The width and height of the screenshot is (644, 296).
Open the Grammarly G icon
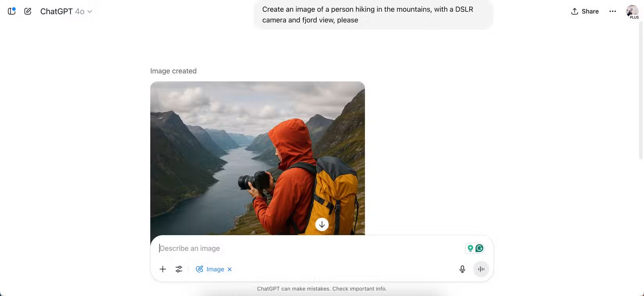[479, 248]
